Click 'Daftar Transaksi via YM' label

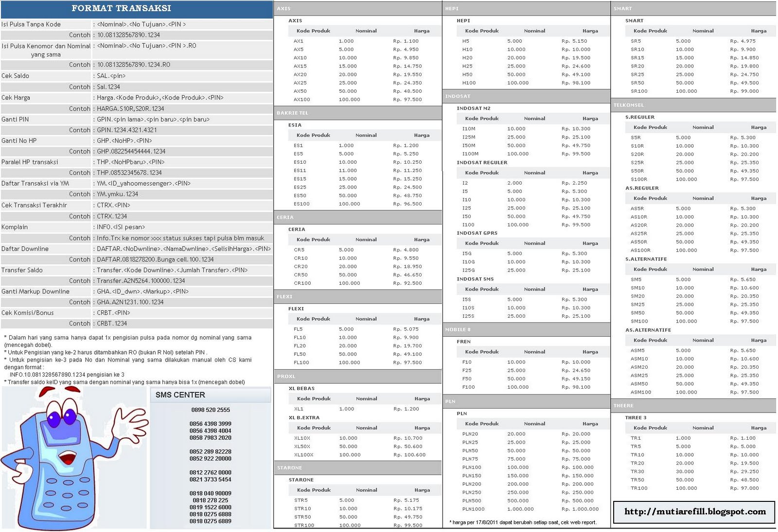(x=35, y=183)
